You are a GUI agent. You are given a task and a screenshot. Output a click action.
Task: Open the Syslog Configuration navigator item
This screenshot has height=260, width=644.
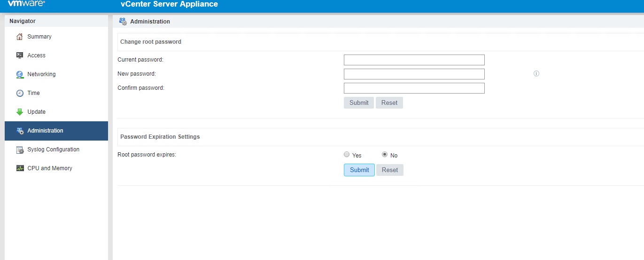53,150
